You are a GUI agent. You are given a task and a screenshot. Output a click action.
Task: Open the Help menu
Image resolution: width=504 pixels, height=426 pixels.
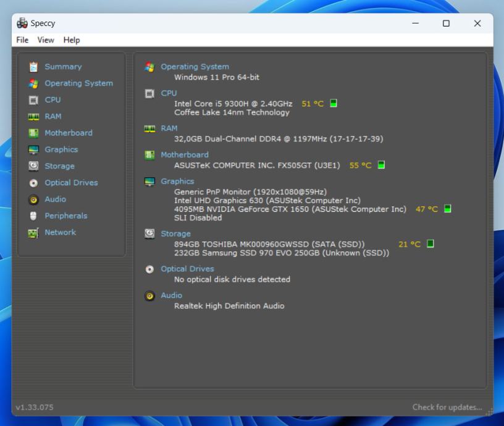(x=72, y=40)
